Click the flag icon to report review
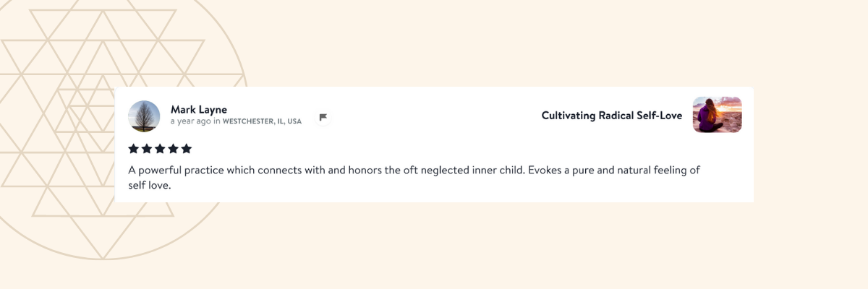 [x=323, y=117]
